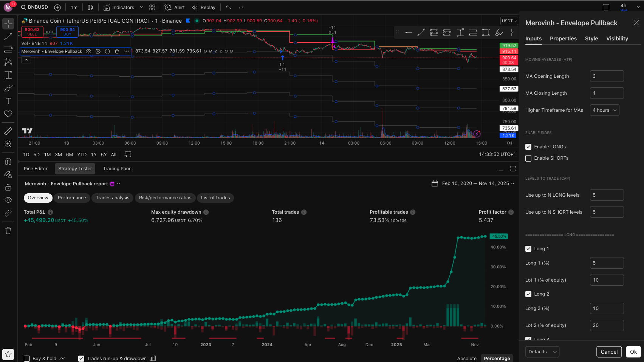Toggle the Buy & hold checkbox
The image size is (644, 362).
[x=27, y=358]
